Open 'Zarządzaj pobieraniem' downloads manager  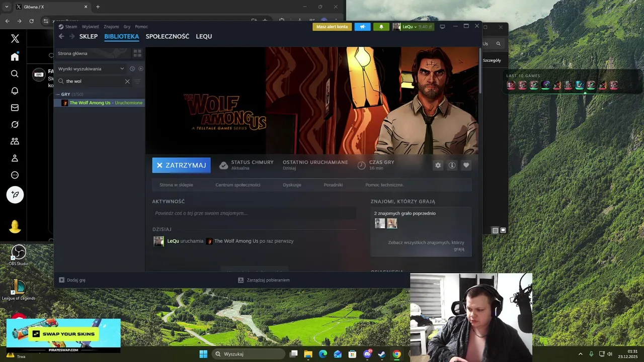tap(264, 280)
